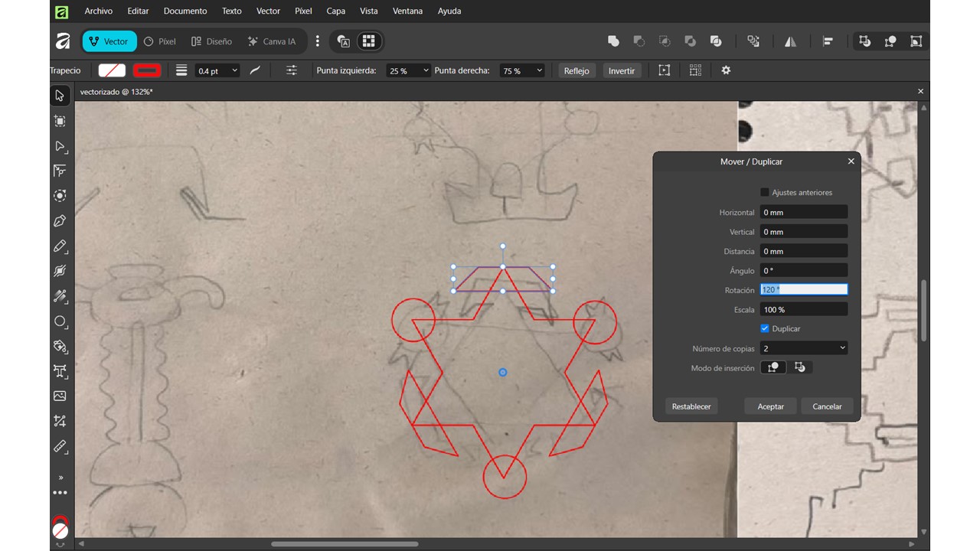Image resolution: width=980 pixels, height=551 pixels.
Task: Open the Punta derecha 75 % dropdown
Action: click(522, 70)
